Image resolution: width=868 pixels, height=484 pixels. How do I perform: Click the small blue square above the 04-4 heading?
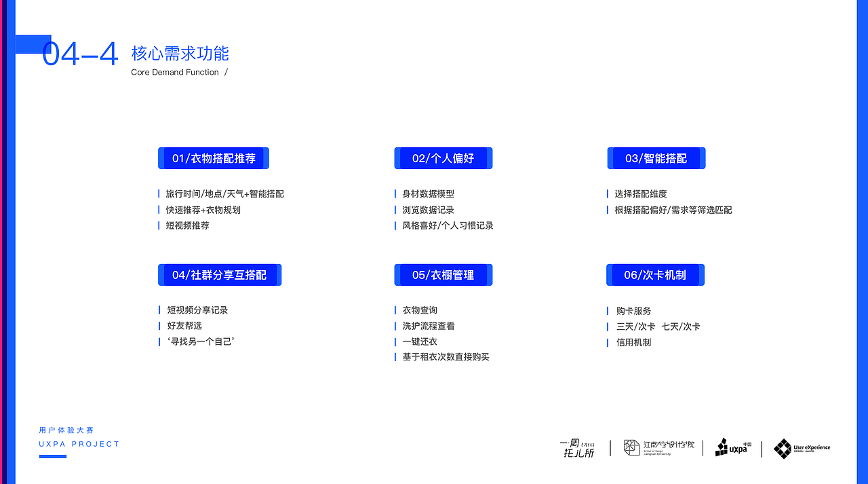pos(33,43)
